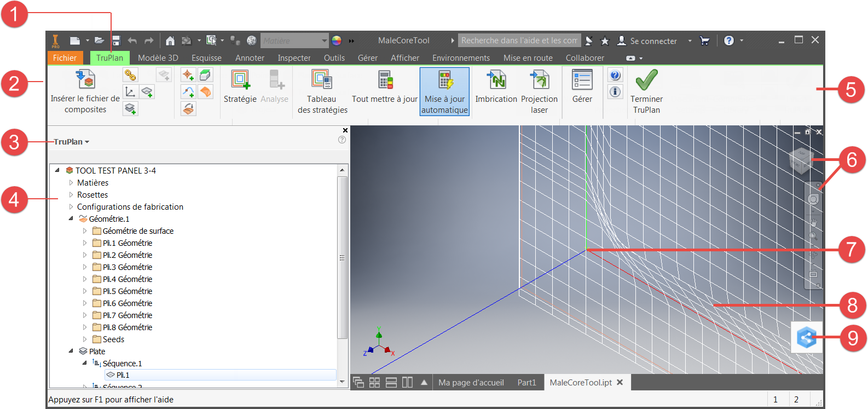Click the orange surface icon in the ribbon
The height and width of the screenshot is (409, 868).
coord(206,91)
